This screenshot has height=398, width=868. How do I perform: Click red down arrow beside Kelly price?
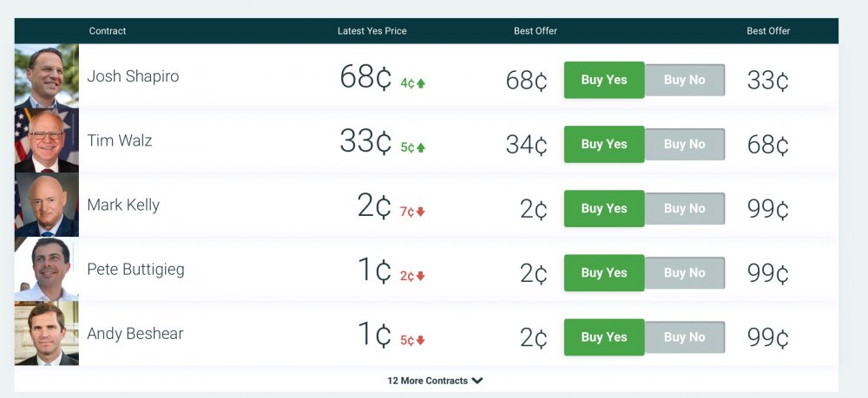click(x=421, y=212)
